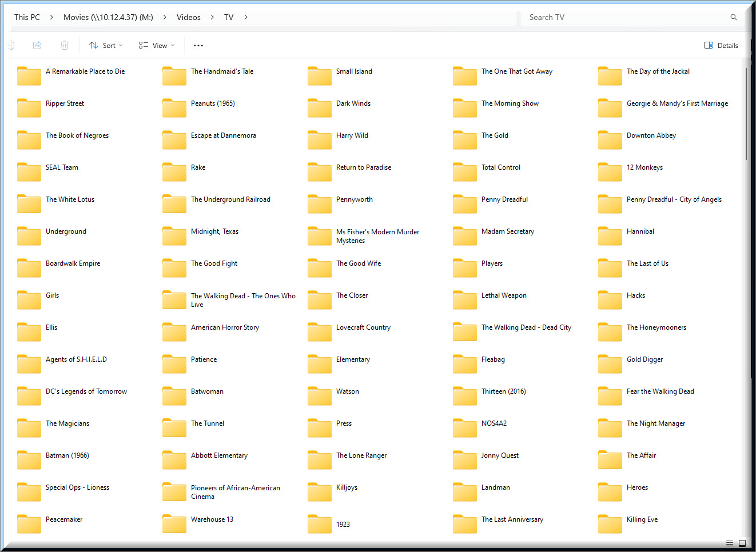Viewport: 756px width, 552px height.
Task: Select "DC's Legends of Tomorrow" folder name
Action: [86, 391]
